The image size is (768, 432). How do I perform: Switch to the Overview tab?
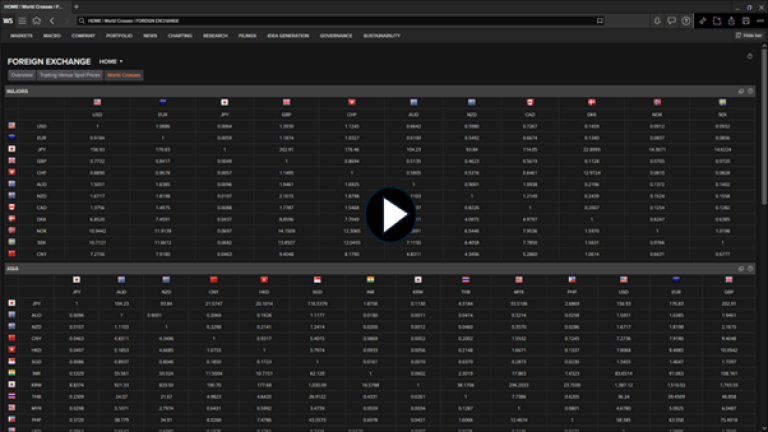click(x=21, y=75)
